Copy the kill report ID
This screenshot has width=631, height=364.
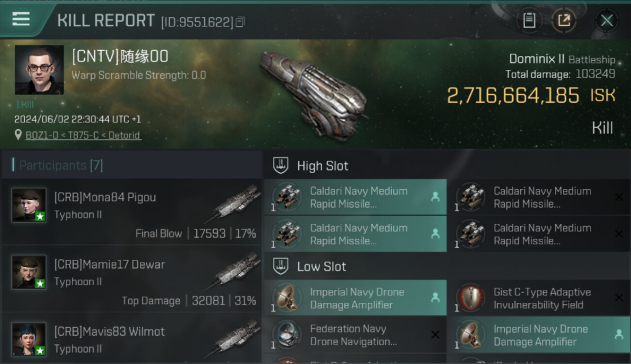tap(240, 22)
